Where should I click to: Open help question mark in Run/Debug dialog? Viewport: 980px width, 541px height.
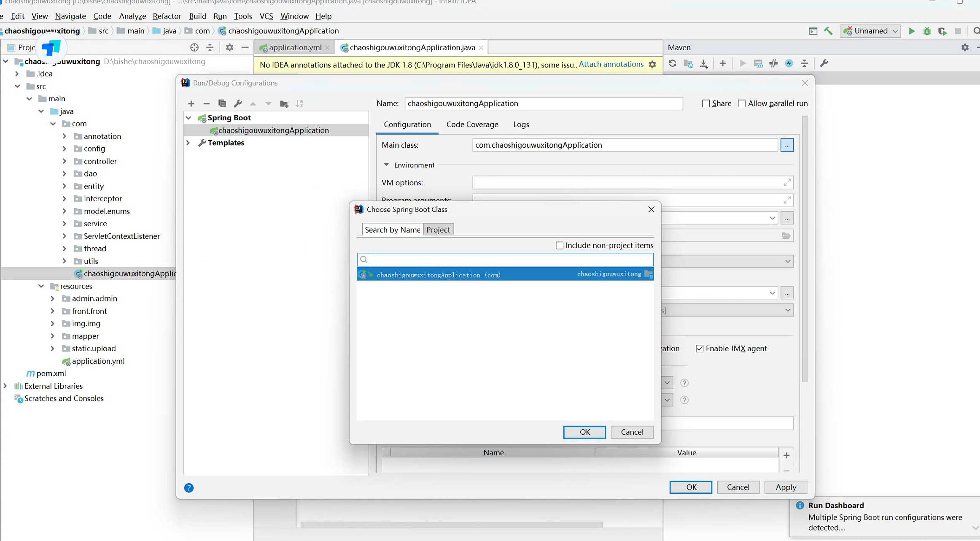click(189, 488)
